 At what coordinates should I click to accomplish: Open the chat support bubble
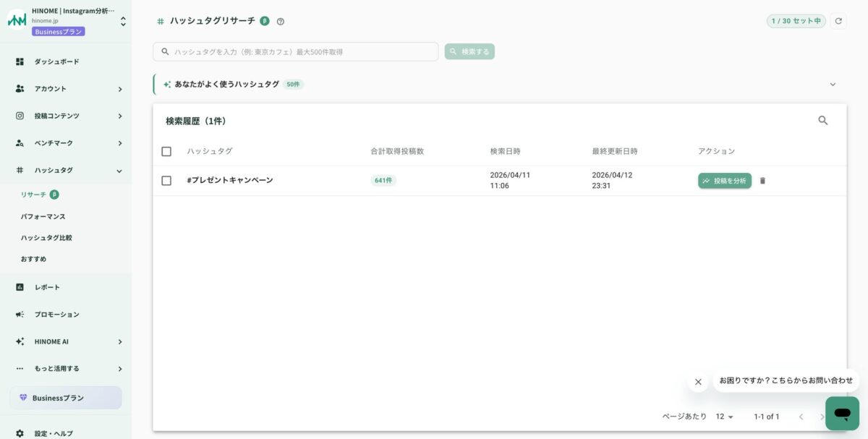[841, 412]
